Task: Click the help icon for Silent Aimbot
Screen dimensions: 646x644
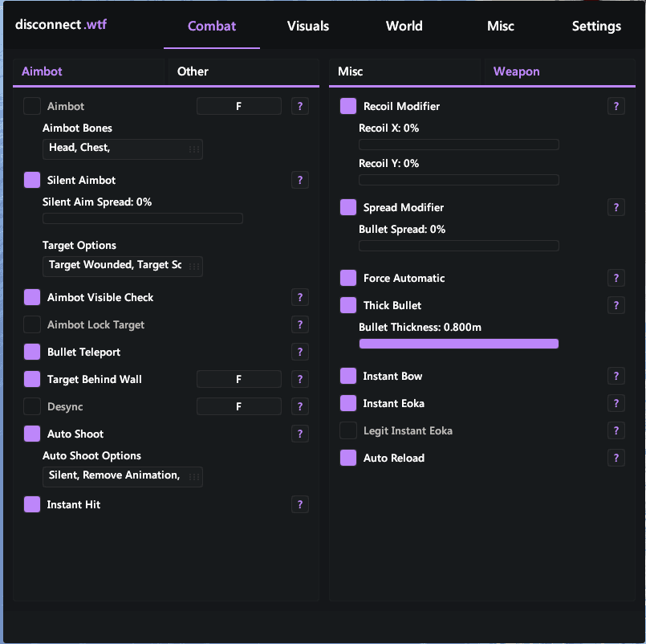Action: (x=300, y=180)
